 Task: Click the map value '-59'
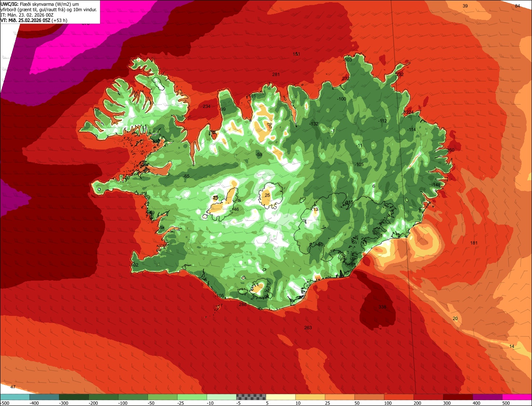pos(259,154)
